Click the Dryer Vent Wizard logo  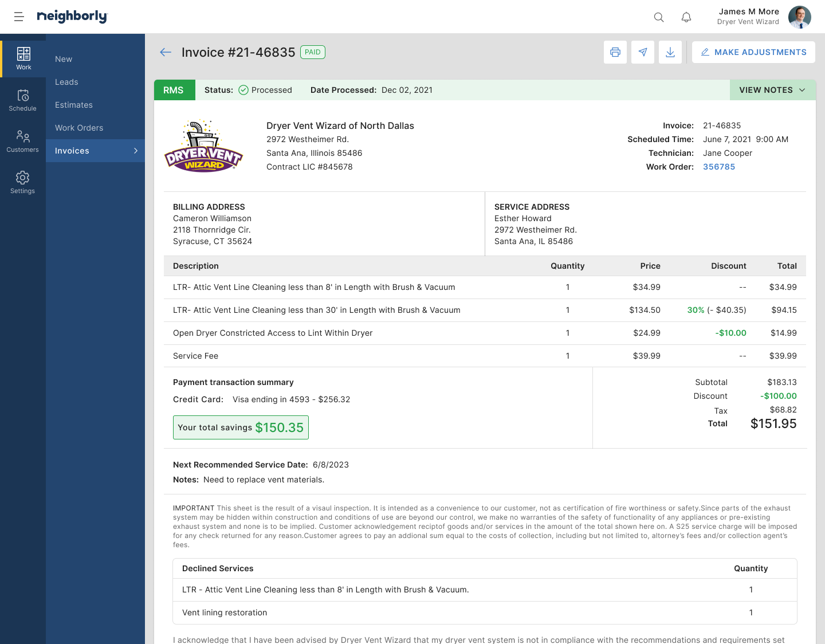tap(203, 146)
